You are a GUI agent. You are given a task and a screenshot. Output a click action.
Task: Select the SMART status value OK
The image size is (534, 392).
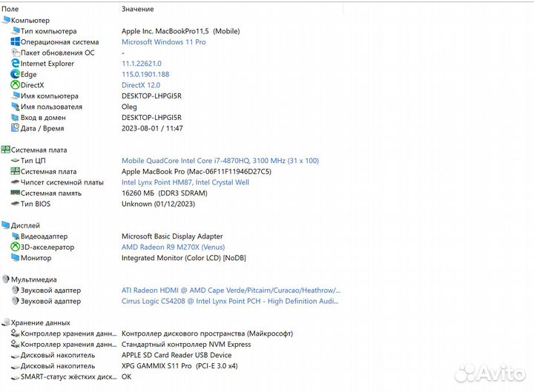coord(126,376)
